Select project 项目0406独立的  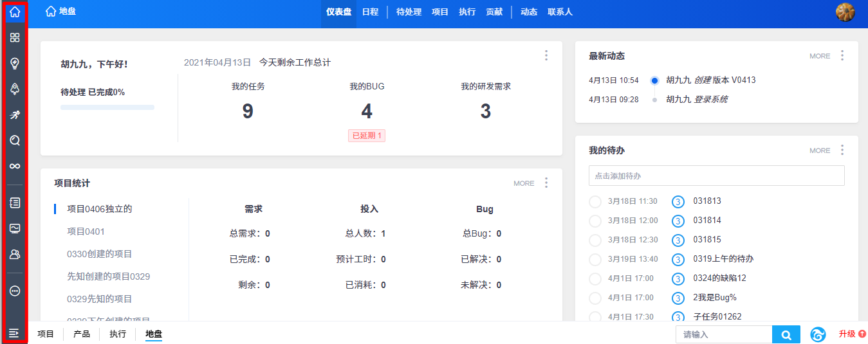click(x=100, y=209)
